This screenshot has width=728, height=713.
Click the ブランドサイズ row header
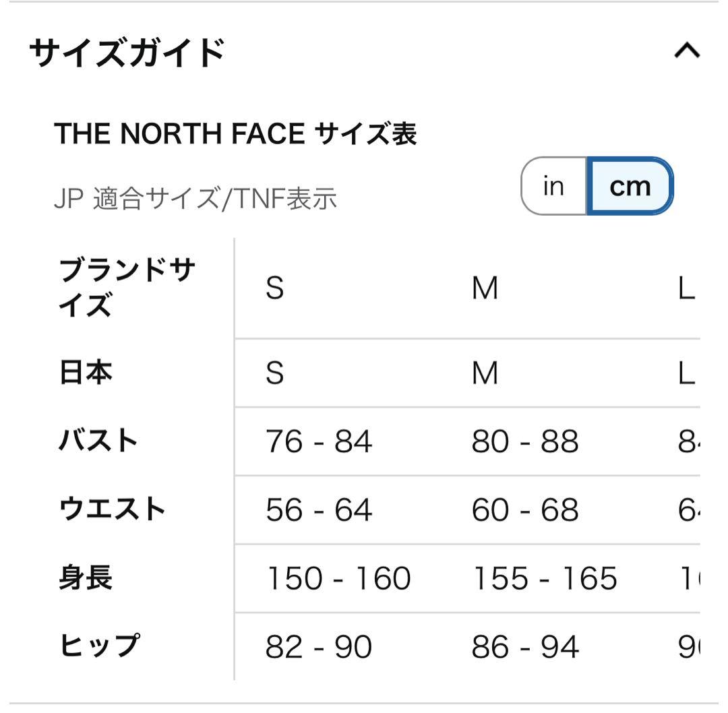(x=127, y=288)
